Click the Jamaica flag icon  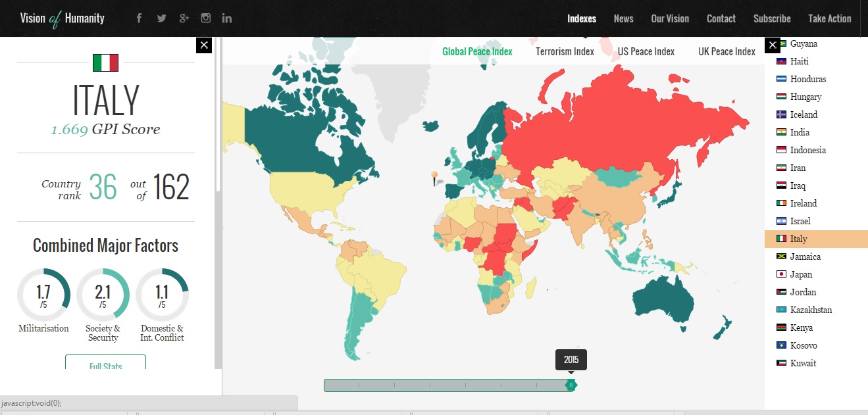click(x=781, y=256)
